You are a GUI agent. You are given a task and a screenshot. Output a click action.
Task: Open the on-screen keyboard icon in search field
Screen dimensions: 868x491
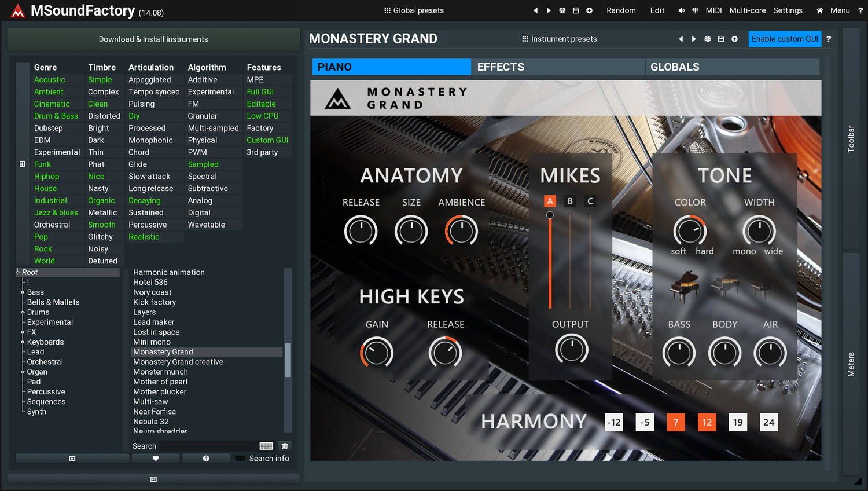tap(266, 446)
